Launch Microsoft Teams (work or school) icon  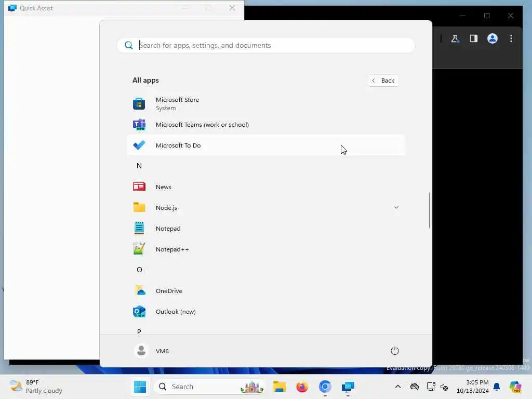click(x=139, y=125)
